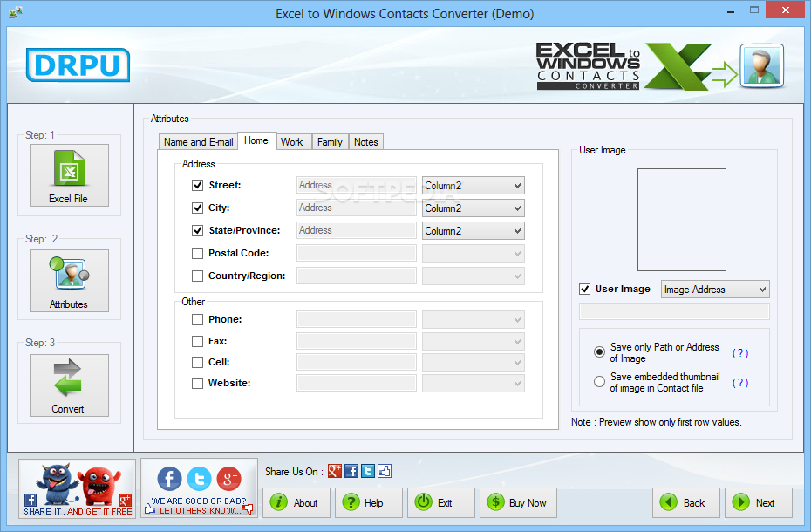Click the application icon in title bar
811x532 pixels.
[x=16, y=12]
